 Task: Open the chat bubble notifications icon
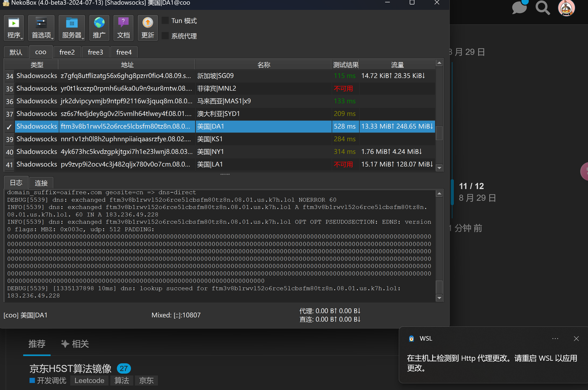pos(519,7)
